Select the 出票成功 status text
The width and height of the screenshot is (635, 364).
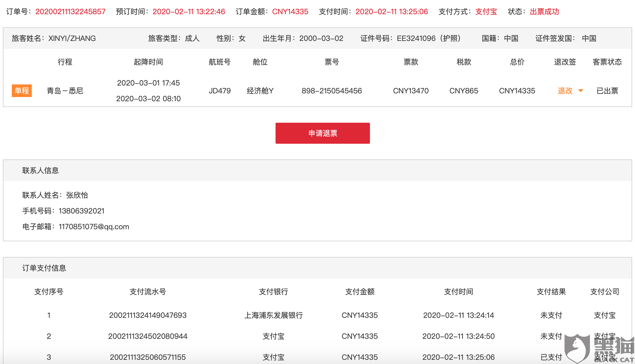tap(544, 12)
